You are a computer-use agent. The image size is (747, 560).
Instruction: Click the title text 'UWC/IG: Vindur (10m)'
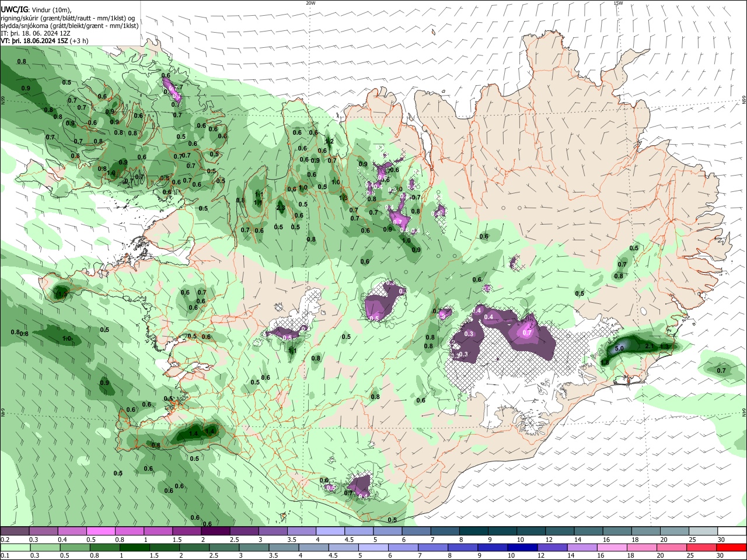36,9
